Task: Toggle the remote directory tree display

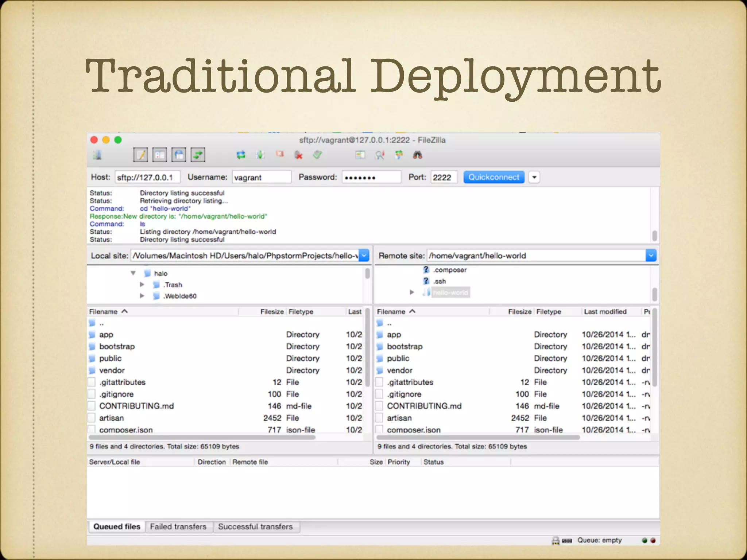Action: [x=179, y=155]
